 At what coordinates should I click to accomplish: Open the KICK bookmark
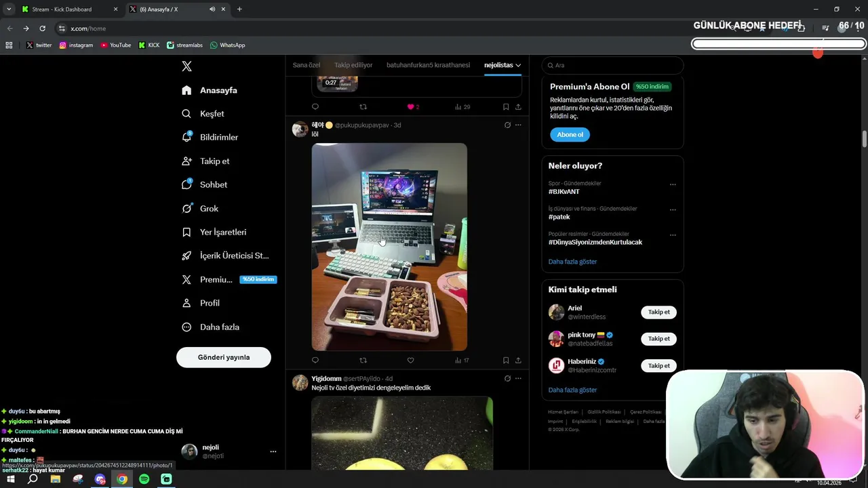(149, 45)
